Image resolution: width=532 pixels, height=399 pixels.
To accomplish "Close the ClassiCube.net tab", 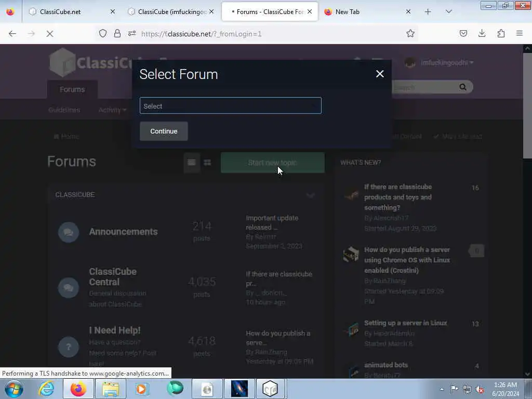I will (x=113, y=11).
